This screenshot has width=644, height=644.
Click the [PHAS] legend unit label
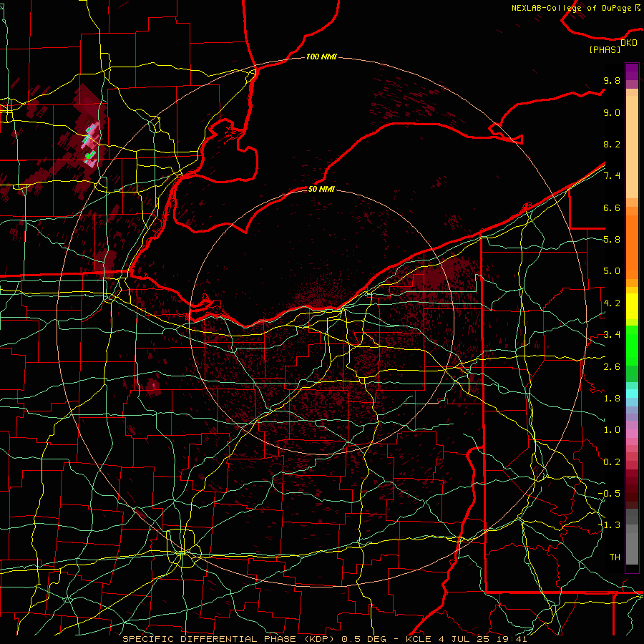[x=605, y=49]
